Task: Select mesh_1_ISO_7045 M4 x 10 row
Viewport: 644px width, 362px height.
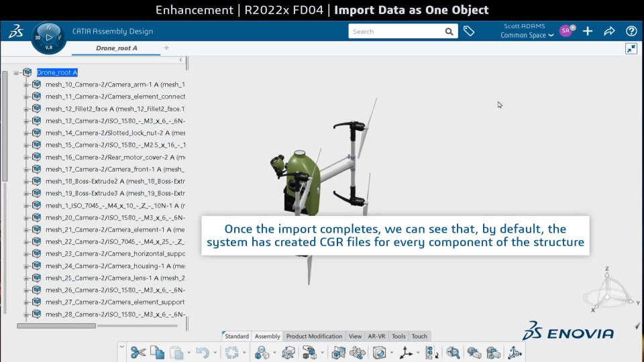Action: coord(115,205)
